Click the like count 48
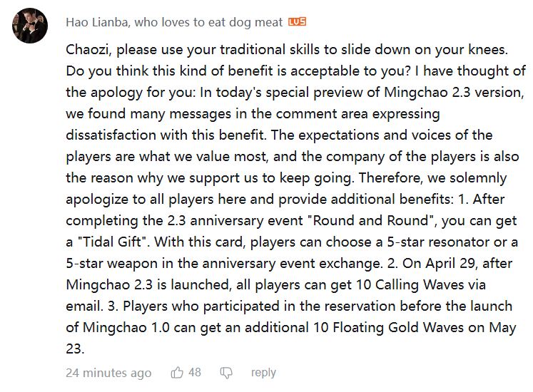The width and height of the screenshot is (533, 392). pos(195,372)
